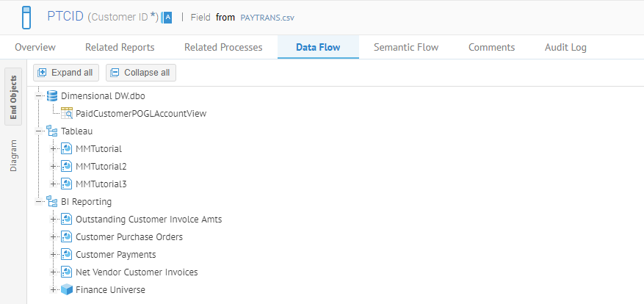Expand the MMTutorial2 tree node
This screenshot has height=304, width=644.
(x=53, y=166)
